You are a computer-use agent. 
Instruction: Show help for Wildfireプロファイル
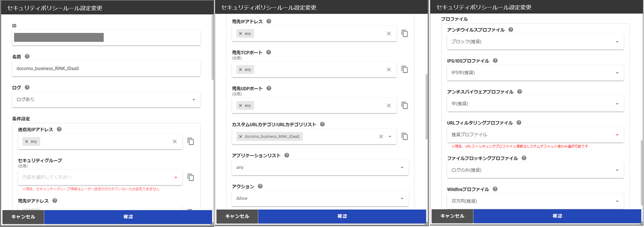click(x=495, y=189)
